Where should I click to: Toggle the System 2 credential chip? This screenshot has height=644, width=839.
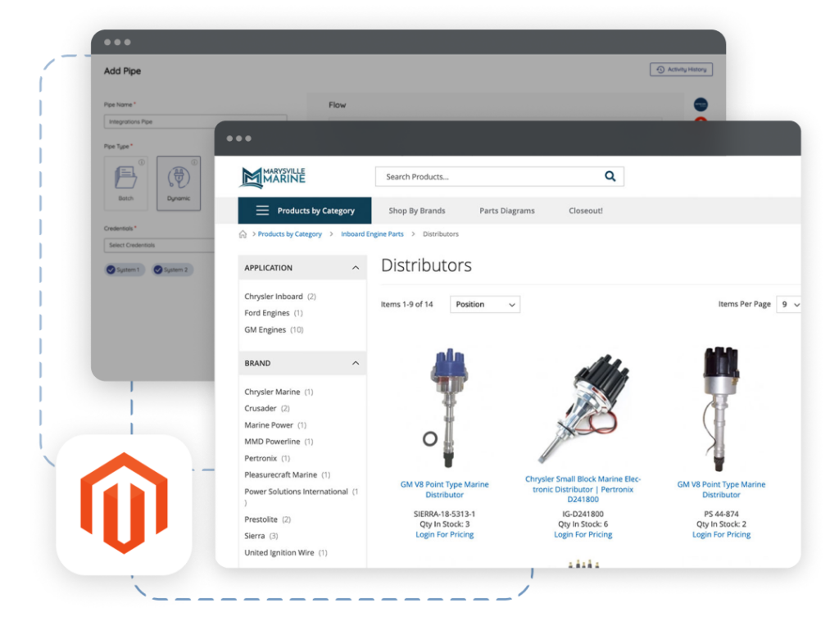pos(172,269)
